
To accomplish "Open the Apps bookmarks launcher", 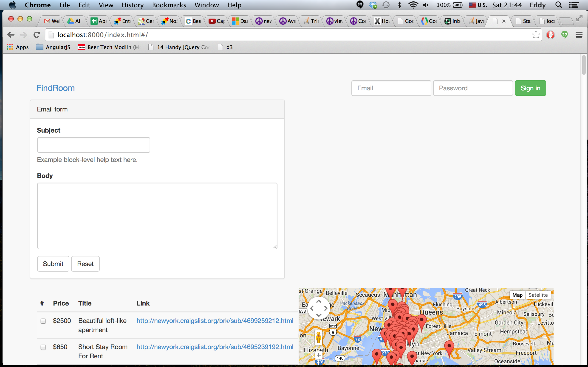I will tap(18, 47).
